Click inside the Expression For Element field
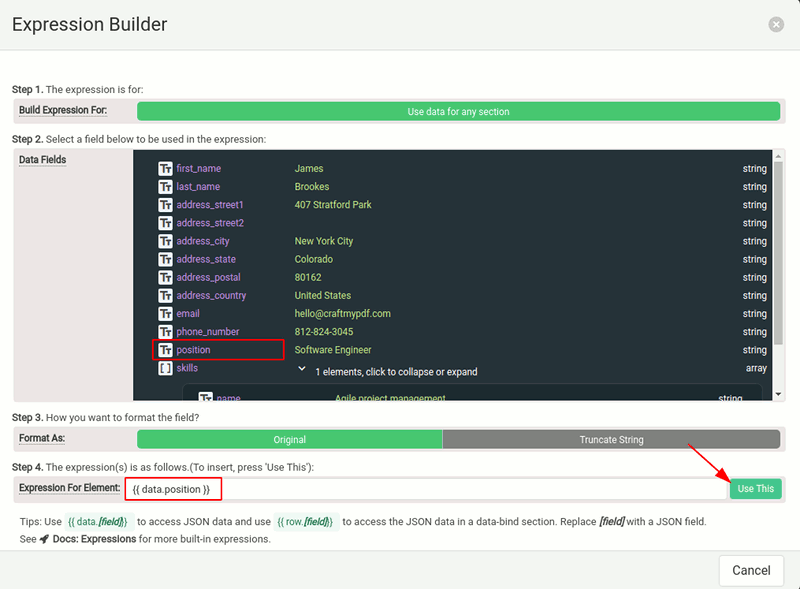Image resolution: width=800 pixels, height=589 pixels. point(400,488)
